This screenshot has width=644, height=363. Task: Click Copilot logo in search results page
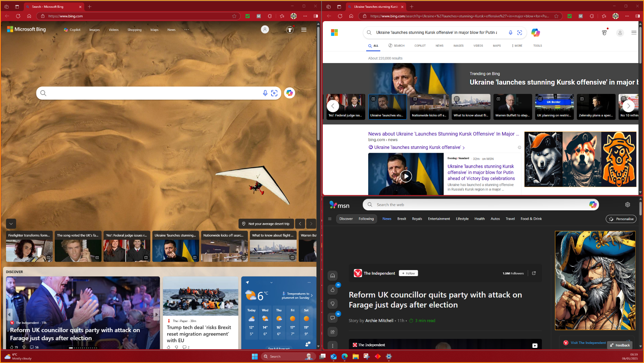535,33
